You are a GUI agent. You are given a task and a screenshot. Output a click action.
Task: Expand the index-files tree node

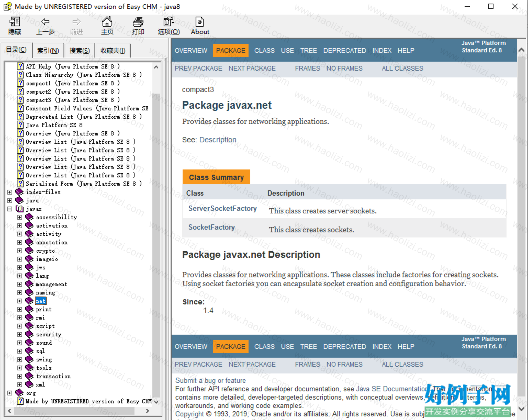(x=10, y=192)
